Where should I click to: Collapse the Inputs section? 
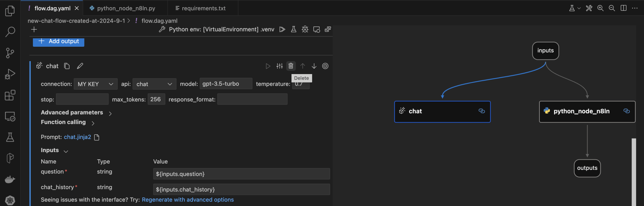[66, 151]
